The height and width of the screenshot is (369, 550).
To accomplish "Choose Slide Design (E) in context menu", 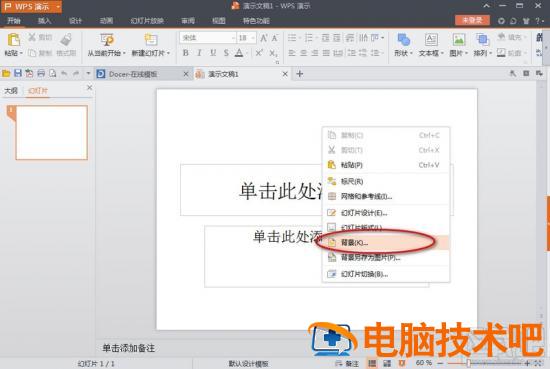I will click(386, 213).
